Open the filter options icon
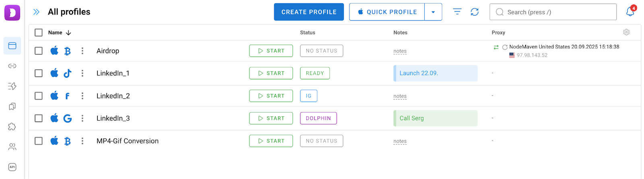This screenshot has width=644, height=179. [x=457, y=12]
